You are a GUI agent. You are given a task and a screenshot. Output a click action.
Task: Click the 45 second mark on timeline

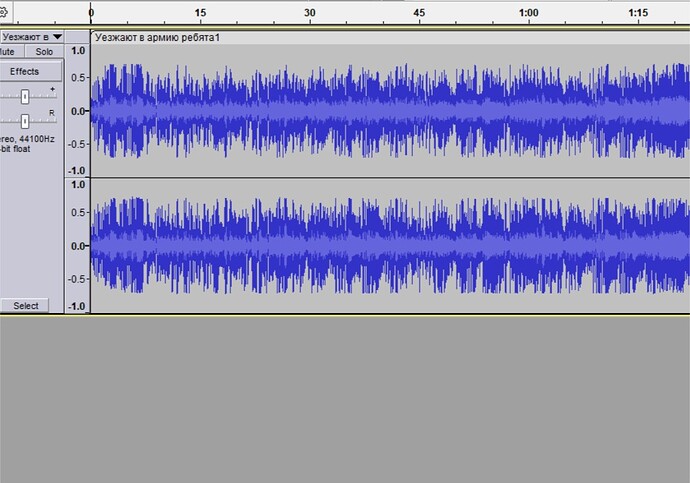(x=419, y=14)
